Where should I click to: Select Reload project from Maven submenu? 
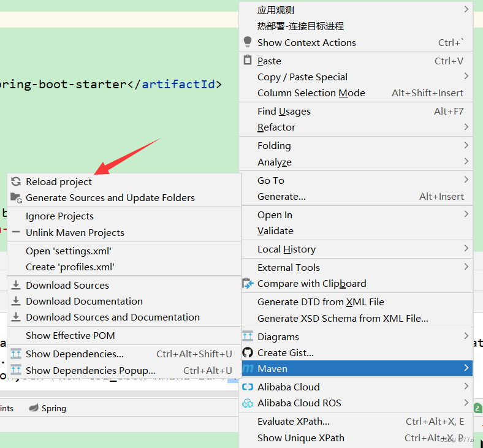click(124, 181)
